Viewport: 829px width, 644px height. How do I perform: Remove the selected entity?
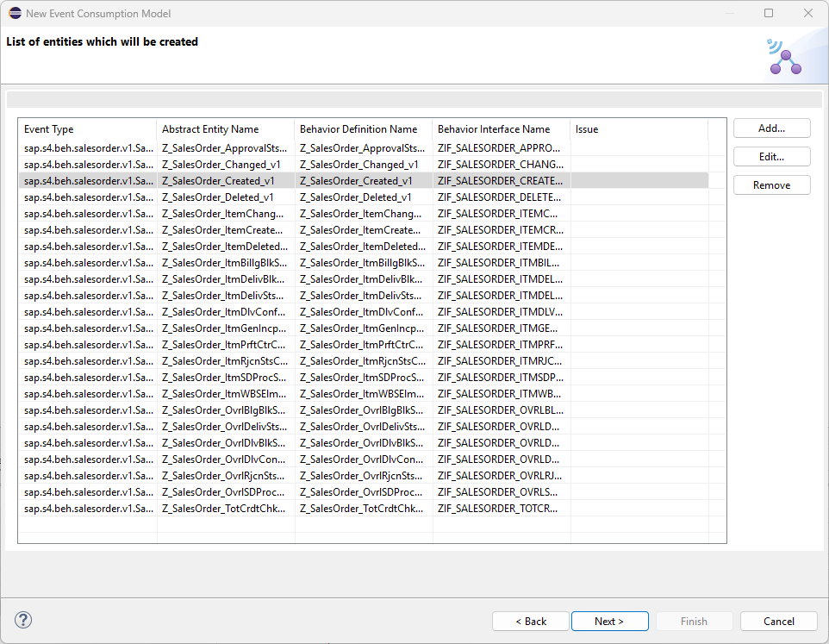[x=771, y=185]
